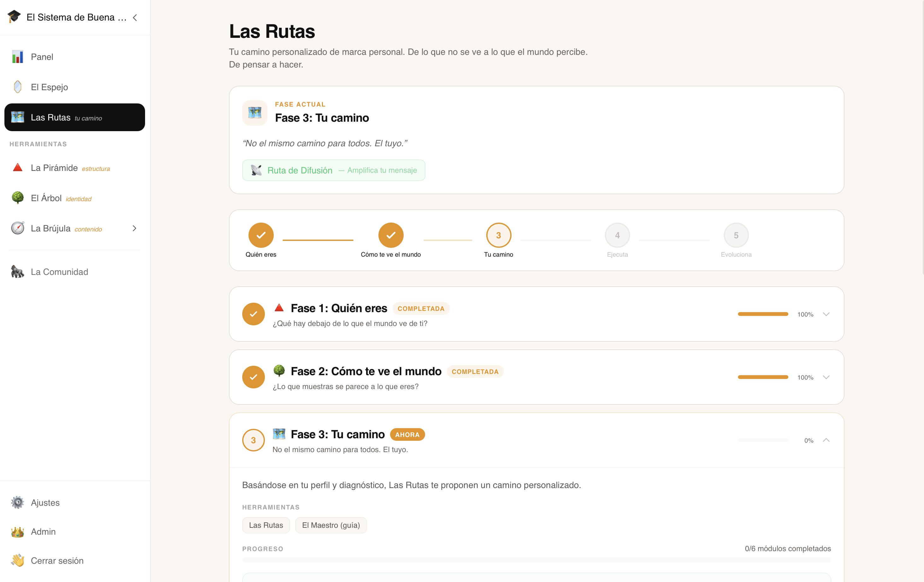924x582 pixels.
Task: Click the COMPLETADA badge on Fase 2
Action: point(475,371)
